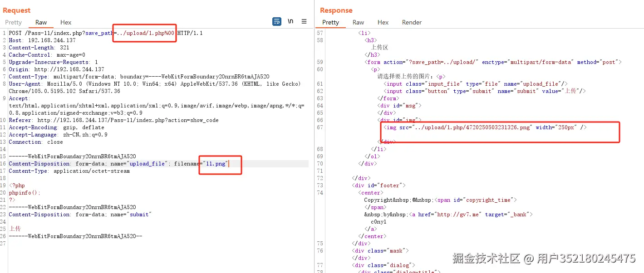The height and width of the screenshot is (273, 644).
Task: Select the Pretty tab in Response panel
Action: [x=330, y=22]
